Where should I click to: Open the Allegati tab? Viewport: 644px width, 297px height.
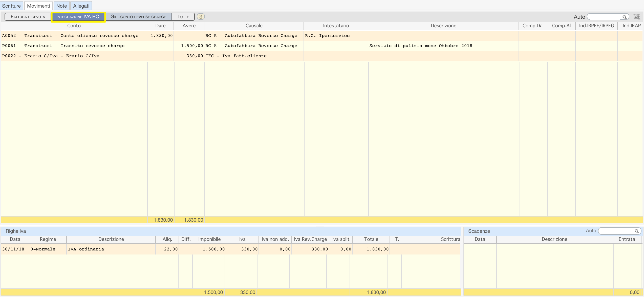[81, 6]
